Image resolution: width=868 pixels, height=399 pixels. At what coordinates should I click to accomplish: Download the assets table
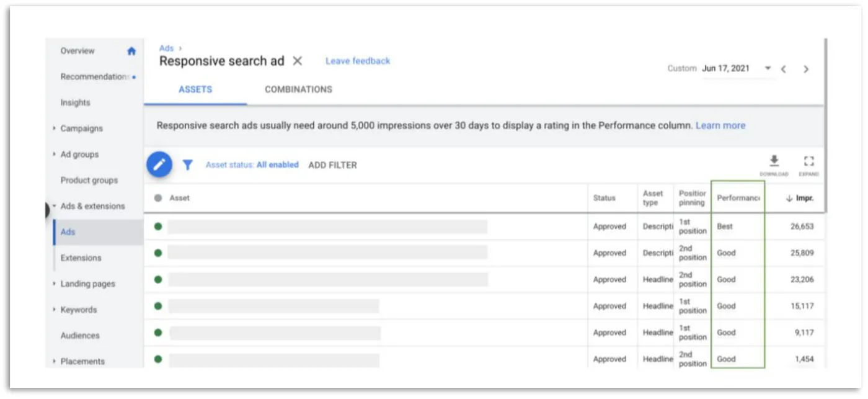(774, 164)
